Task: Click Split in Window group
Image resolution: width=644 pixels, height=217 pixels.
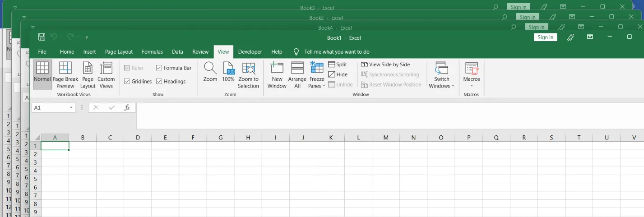Action: [338, 65]
